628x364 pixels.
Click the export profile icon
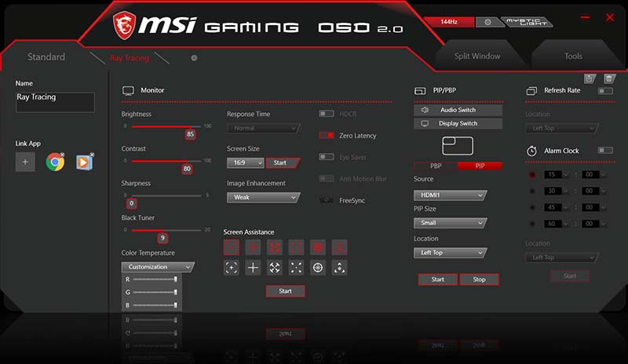[x=590, y=78]
